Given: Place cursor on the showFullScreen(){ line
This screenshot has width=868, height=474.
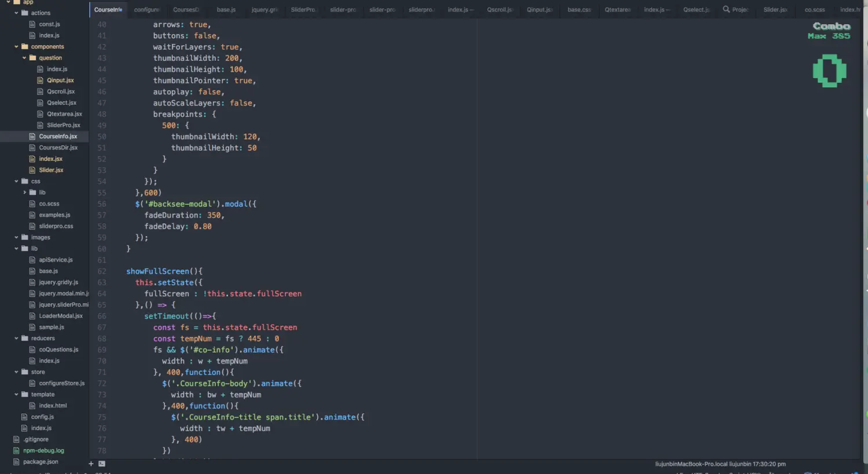Looking at the screenshot, I should click(164, 271).
